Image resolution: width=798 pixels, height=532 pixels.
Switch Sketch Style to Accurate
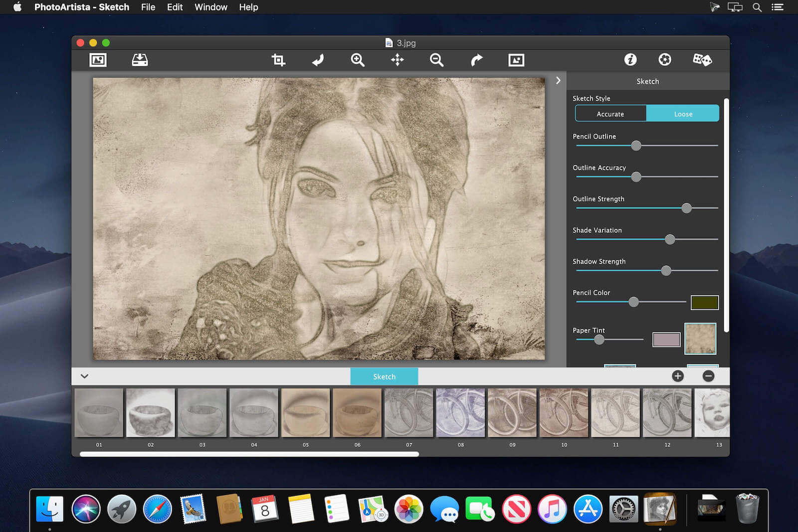[x=610, y=113]
